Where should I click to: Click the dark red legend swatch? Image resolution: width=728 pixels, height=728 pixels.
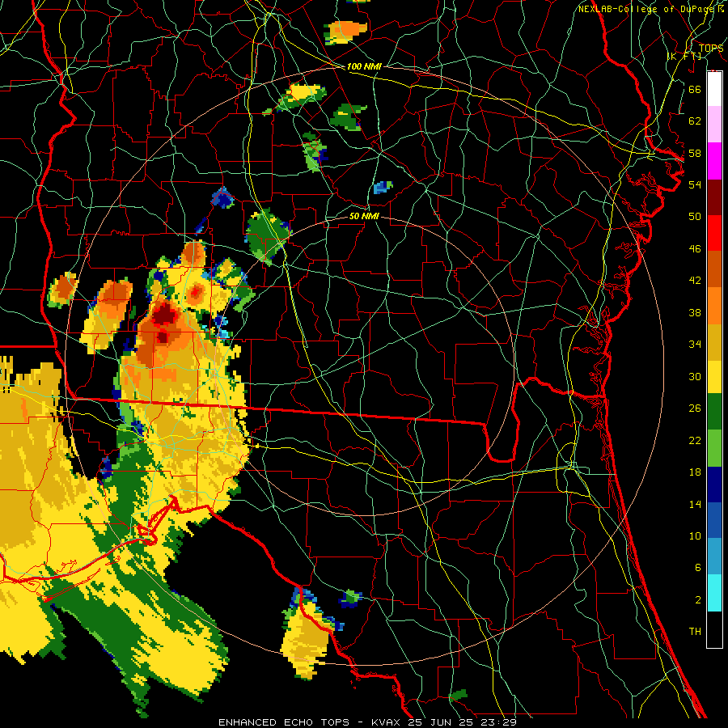(714, 197)
